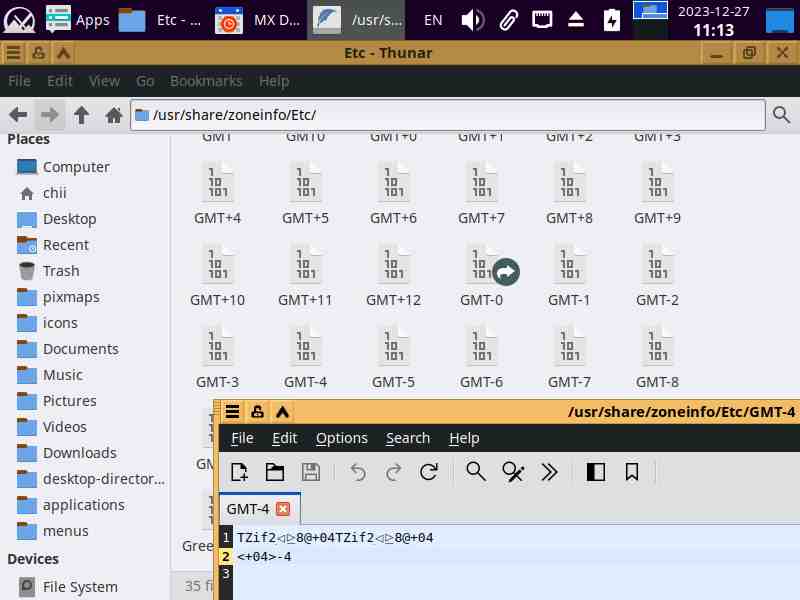Select the GMT-7 file
Image resolution: width=800 pixels, height=600 pixels.
[569, 358]
